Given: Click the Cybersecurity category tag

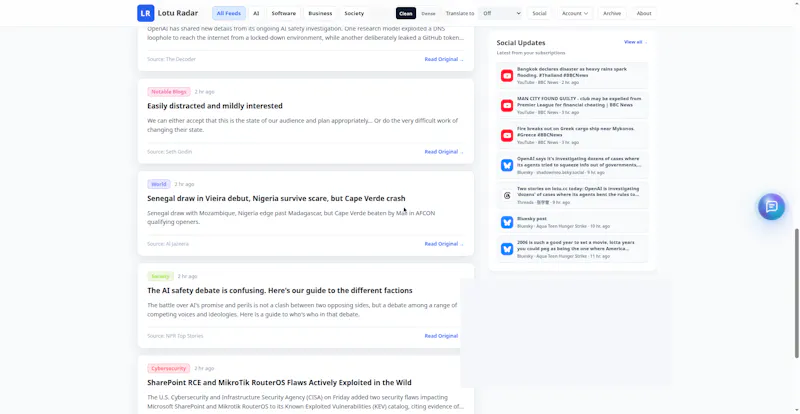Looking at the screenshot, I should tap(168, 368).
